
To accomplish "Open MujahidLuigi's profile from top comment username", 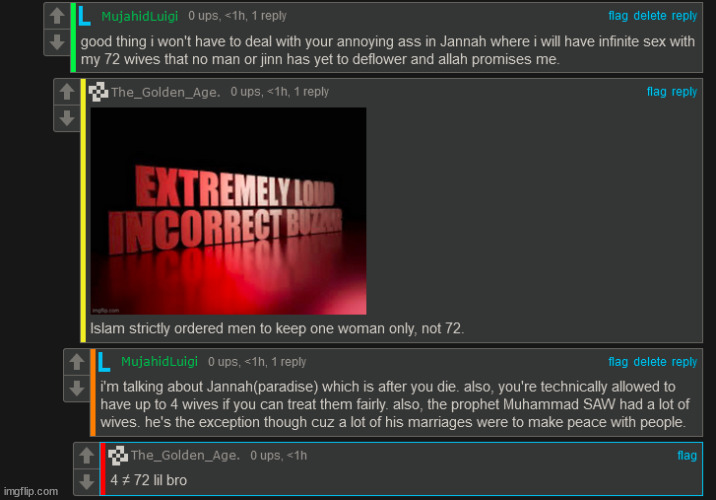I will pos(139,16).
